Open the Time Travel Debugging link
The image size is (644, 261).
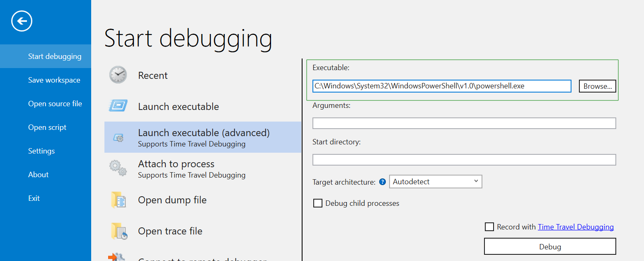coord(576,227)
